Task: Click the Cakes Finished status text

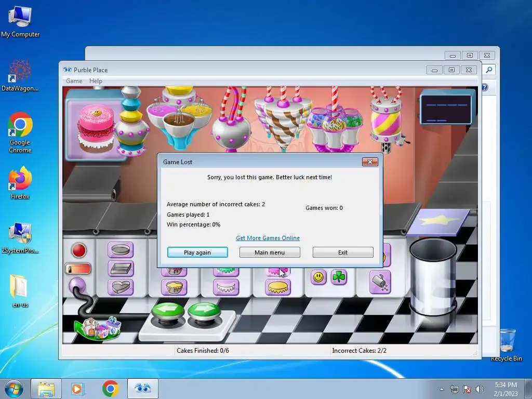Action: (x=203, y=351)
